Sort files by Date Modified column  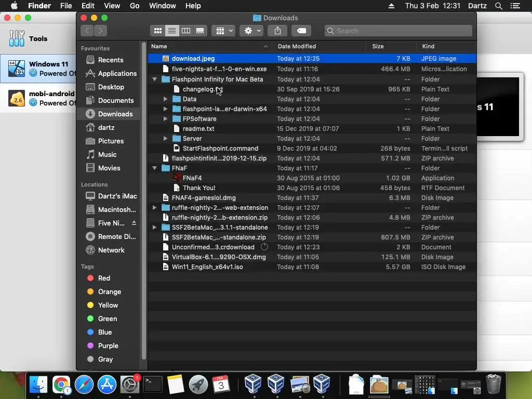pos(319,46)
